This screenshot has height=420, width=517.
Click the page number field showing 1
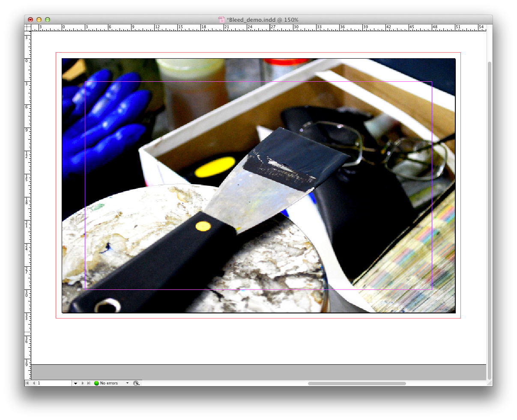click(x=54, y=383)
